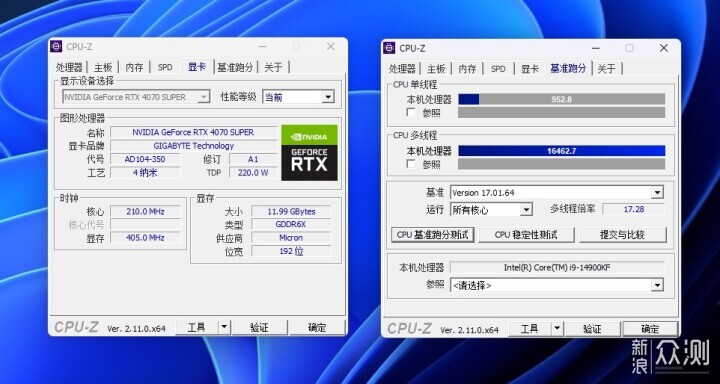Select 显卡 tab in the left CPU-Z window

tap(197, 67)
